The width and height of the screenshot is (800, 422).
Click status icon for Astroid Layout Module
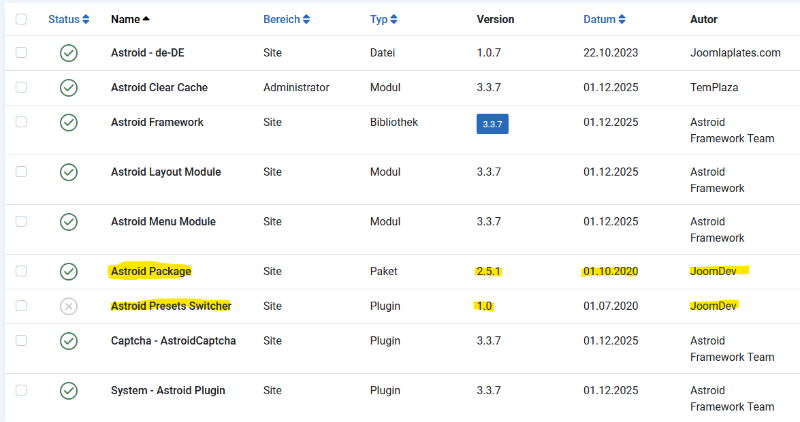[68, 172]
